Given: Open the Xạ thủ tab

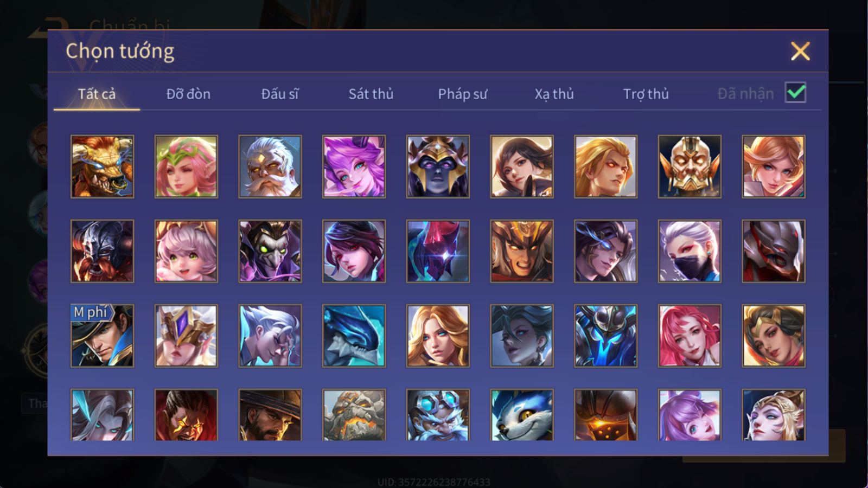Looking at the screenshot, I should (554, 94).
